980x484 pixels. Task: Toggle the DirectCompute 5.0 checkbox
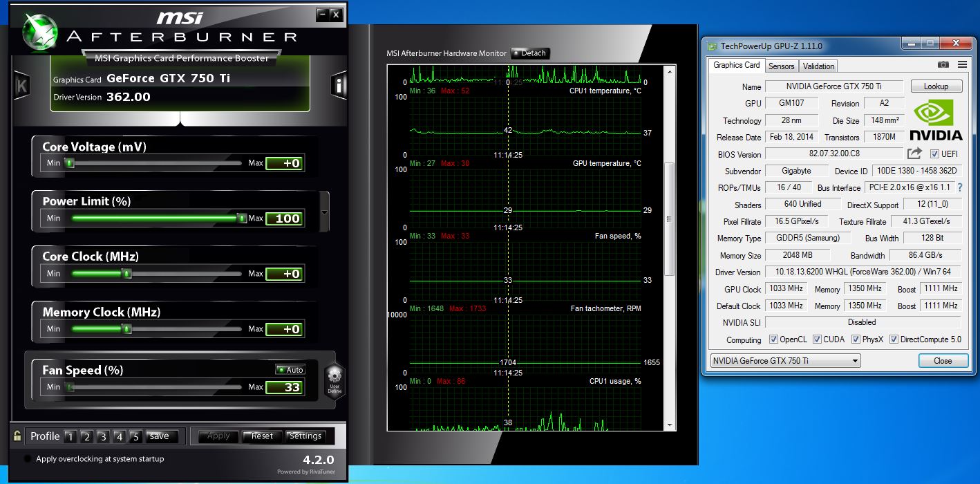coord(894,339)
